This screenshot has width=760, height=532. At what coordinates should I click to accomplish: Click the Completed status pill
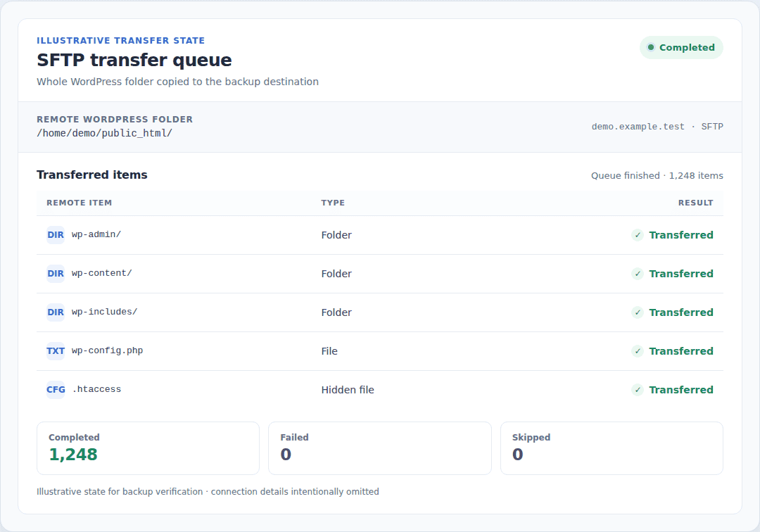pyautogui.click(x=681, y=47)
